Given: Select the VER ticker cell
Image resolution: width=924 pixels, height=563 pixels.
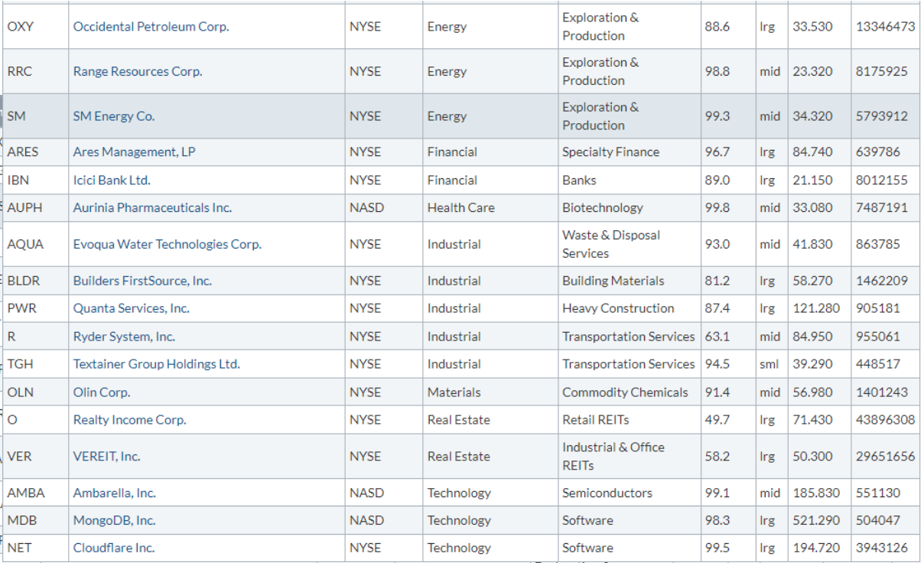Looking at the screenshot, I should (35, 457).
